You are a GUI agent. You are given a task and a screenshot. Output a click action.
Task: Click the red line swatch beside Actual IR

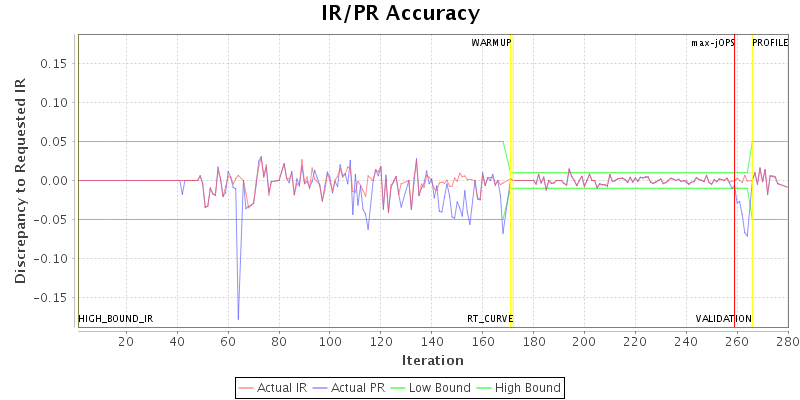click(248, 387)
